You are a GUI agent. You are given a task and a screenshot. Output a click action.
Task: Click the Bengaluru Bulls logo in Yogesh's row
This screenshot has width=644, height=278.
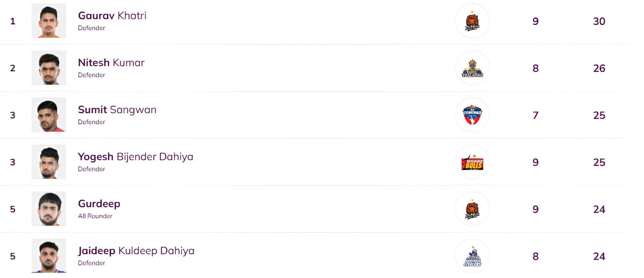pos(472,162)
